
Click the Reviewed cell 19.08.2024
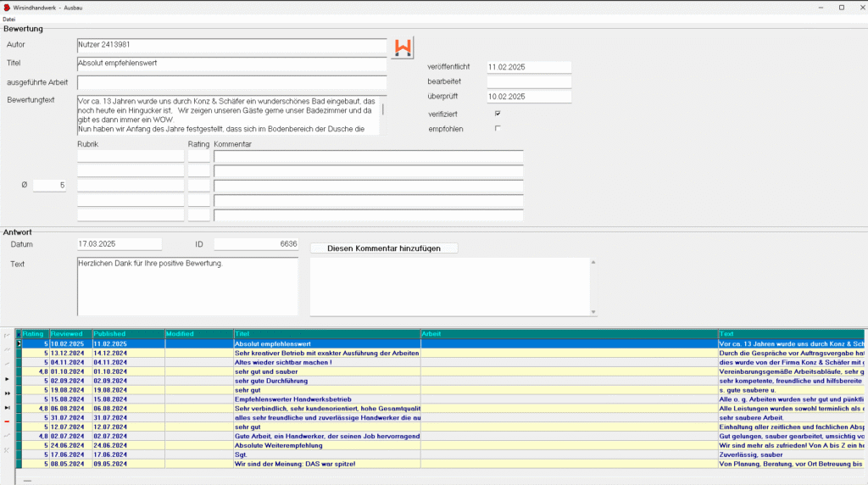coord(71,390)
